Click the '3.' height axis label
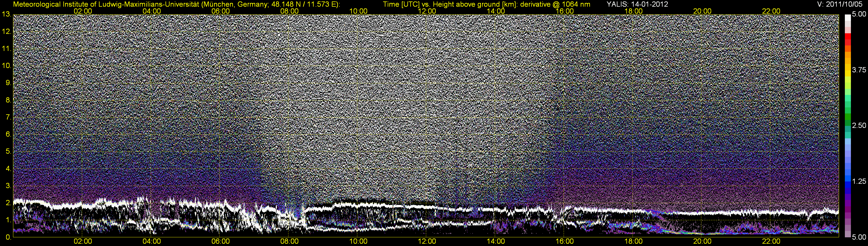The height and width of the screenshot is (246, 868). click(8, 186)
